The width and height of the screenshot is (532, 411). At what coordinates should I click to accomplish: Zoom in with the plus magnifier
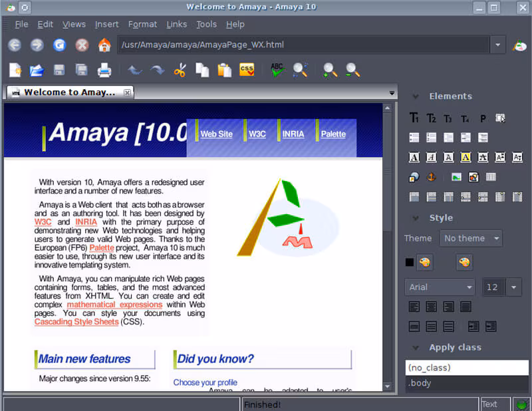pos(330,70)
